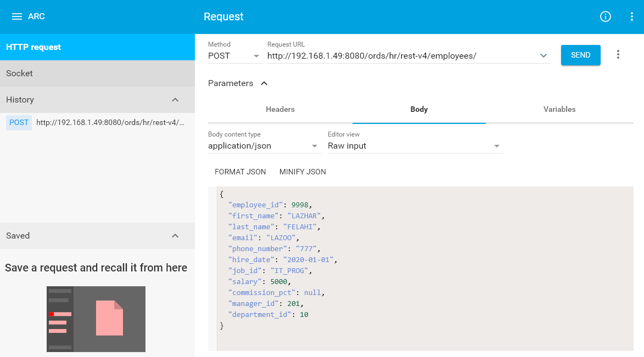
Task: Select the Body tab
Action: [419, 109]
